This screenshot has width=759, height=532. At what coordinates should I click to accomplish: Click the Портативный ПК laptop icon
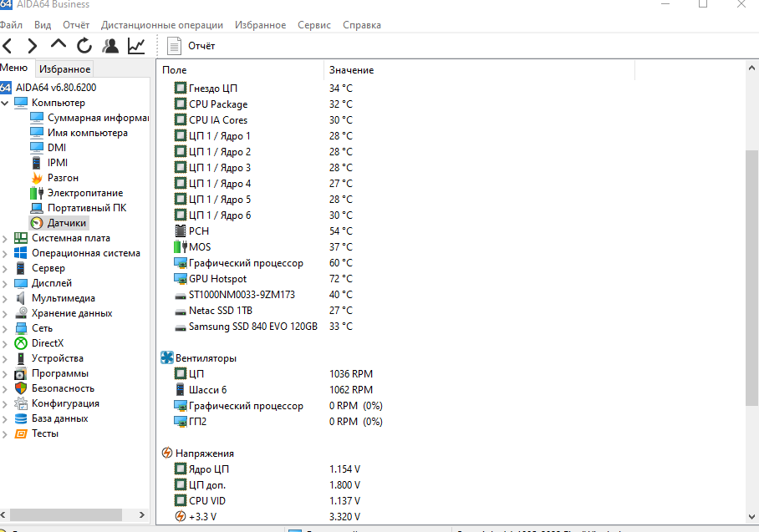coord(36,208)
